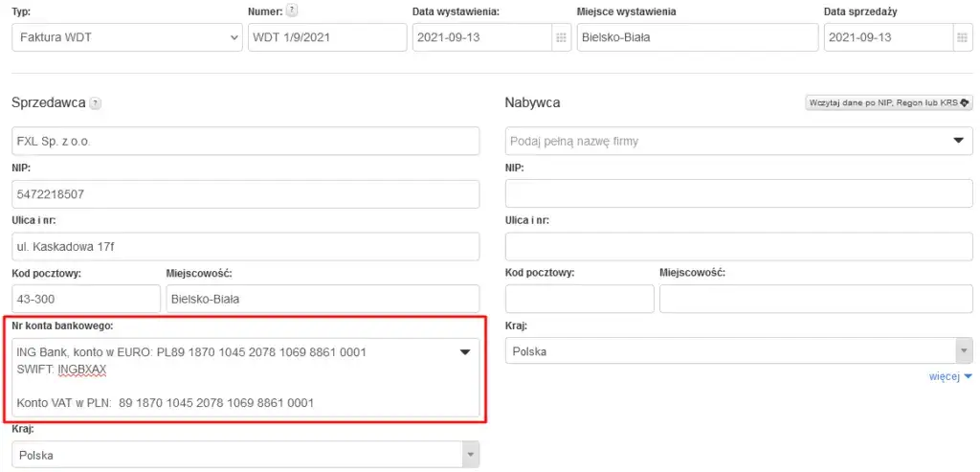Click the buyer Ulica i nr field

pyautogui.click(x=739, y=247)
